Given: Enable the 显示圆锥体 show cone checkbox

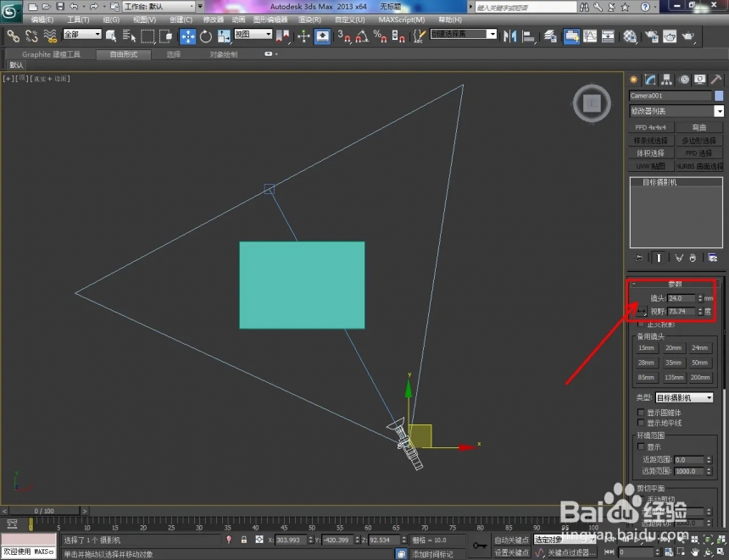Looking at the screenshot, I should point(641,413).
